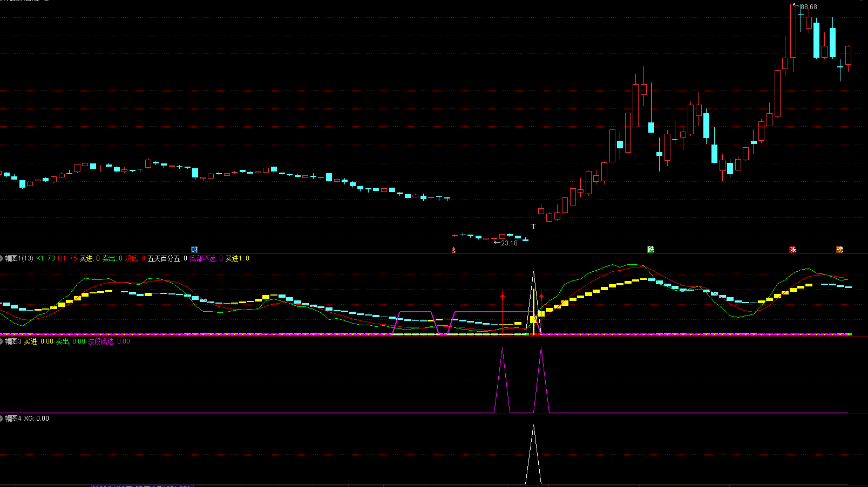Click the orange S event marker icon
The height and width of the screenshot is (487, 868).
coord(453,250)
